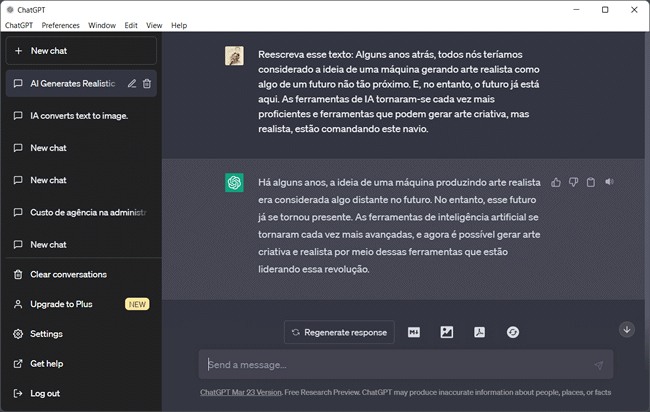Click response text starting 'Há alguns anos'
This screenshot has width=650, height=412.
399,226
